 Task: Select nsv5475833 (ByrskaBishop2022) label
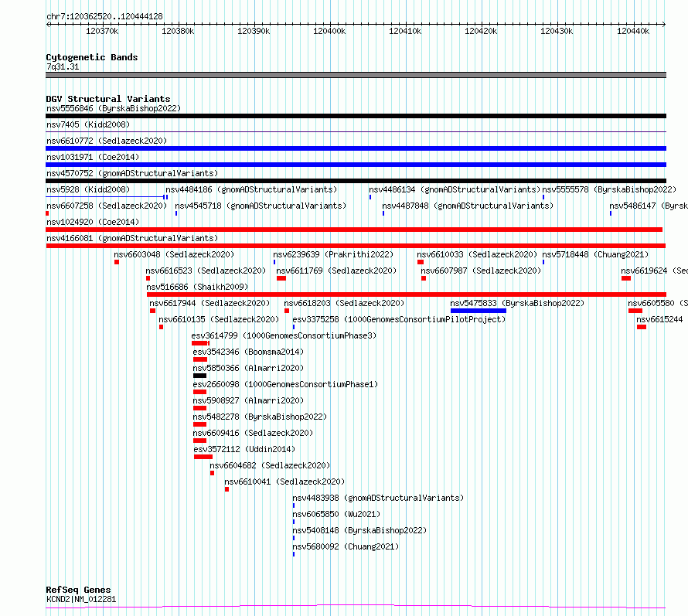tap(517, 303)
